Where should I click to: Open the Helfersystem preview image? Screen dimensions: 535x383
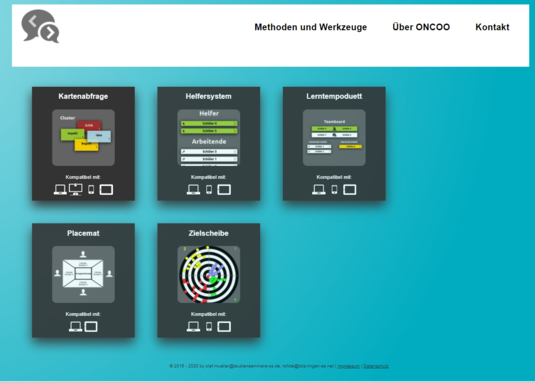coord(209,137)
